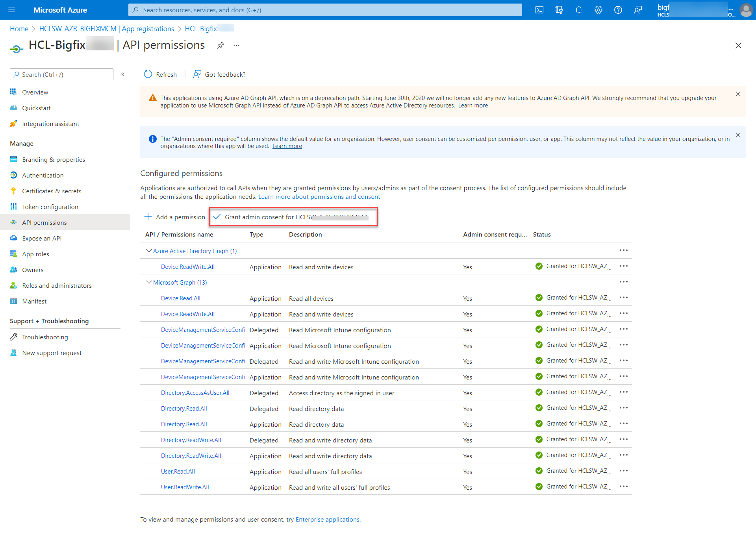Open Branding & properties

tap(54, 159)
